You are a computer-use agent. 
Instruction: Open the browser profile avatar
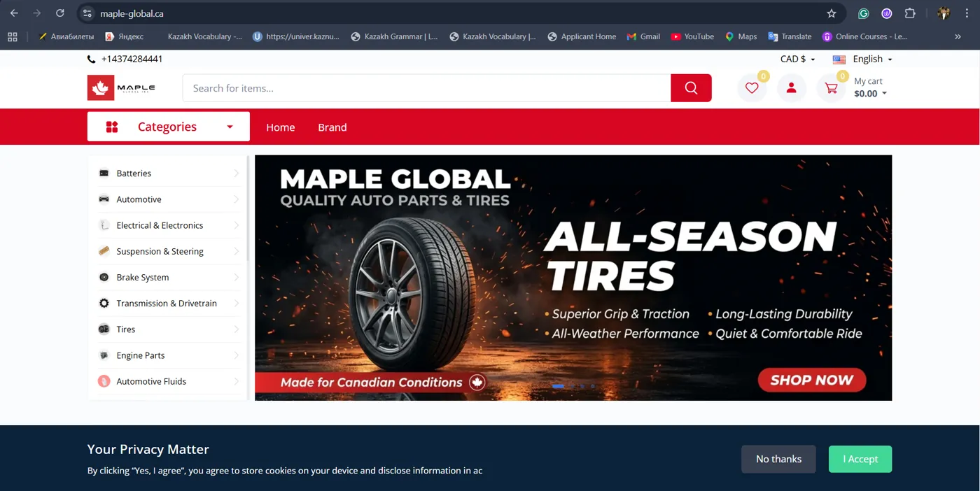pos(944,13)
